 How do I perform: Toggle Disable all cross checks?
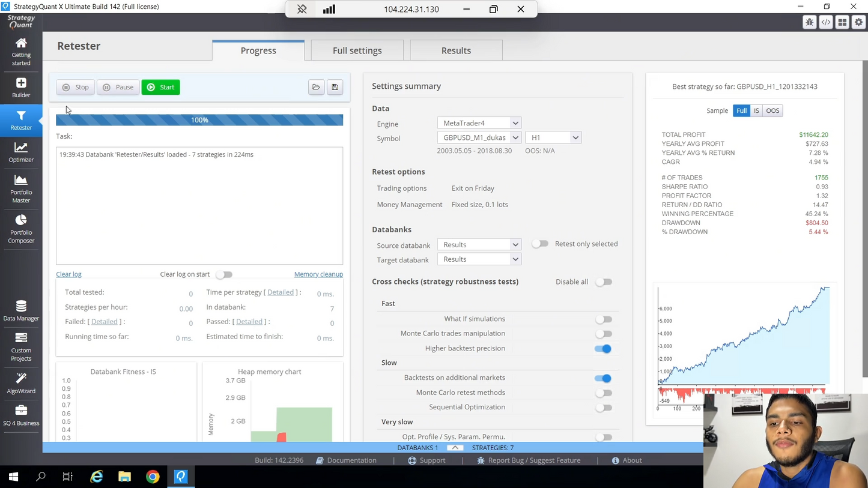[x=604, y=282]
